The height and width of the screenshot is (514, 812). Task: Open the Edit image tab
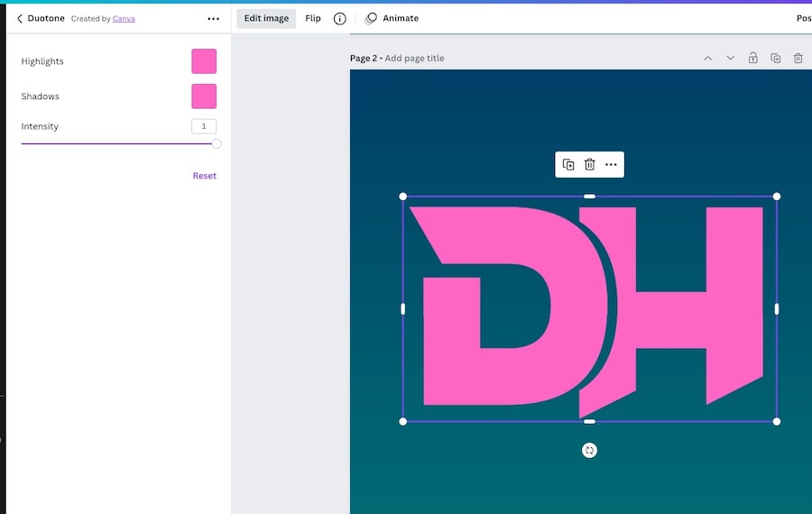click(266, 18)
